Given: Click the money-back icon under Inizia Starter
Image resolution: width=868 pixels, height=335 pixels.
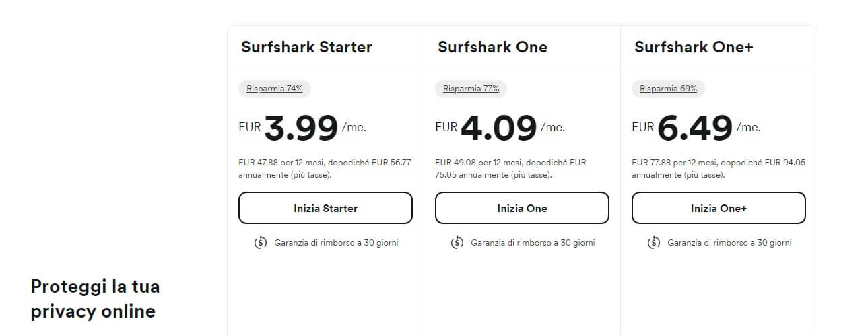Looking at the screenshot, I should [x=261, y=242].
